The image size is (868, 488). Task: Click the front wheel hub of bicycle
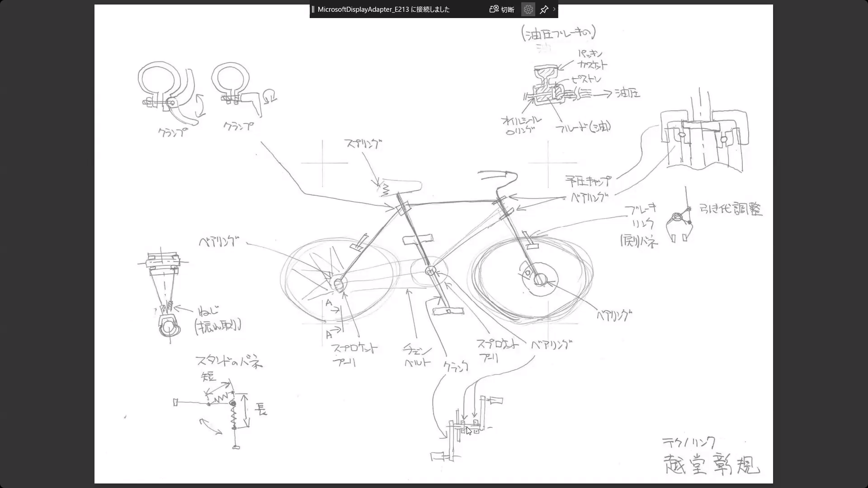point(540,280)
